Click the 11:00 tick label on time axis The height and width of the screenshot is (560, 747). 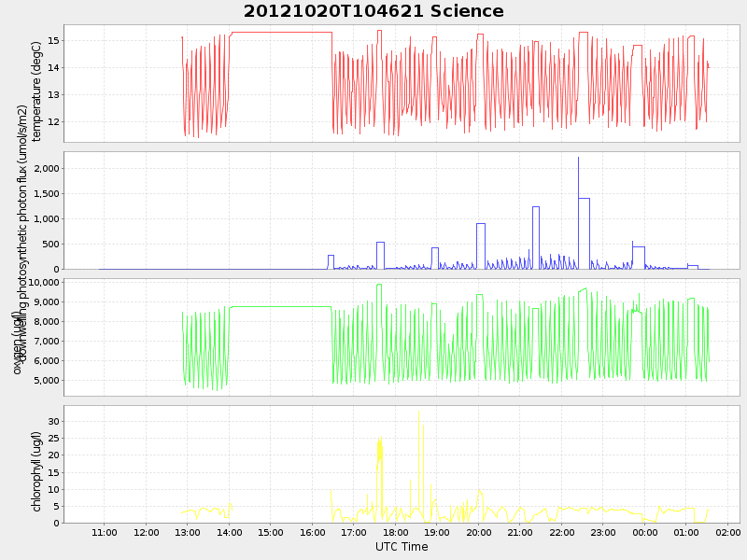(x=105, y=532)
